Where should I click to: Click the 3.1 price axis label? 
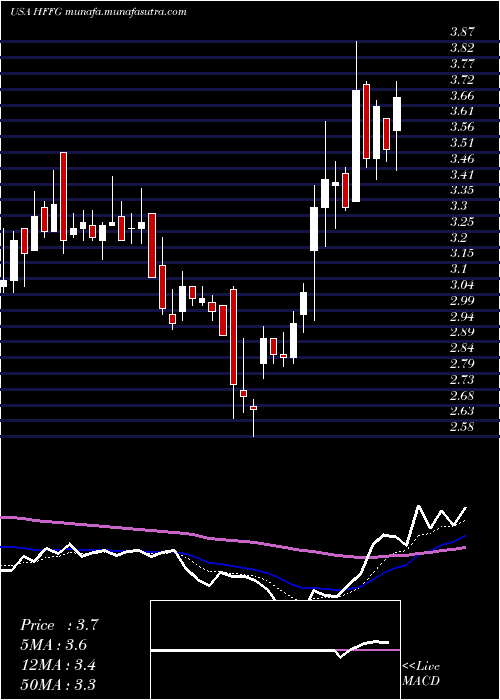pos(458,269)
